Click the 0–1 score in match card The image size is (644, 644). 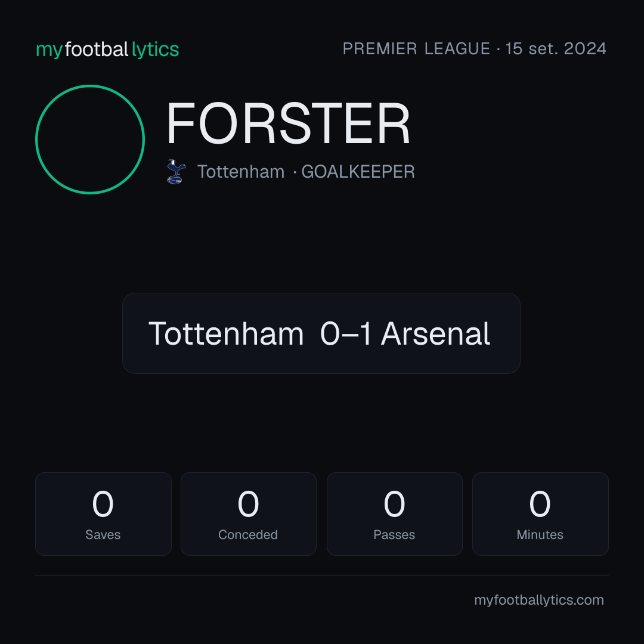tap(346, 333)
